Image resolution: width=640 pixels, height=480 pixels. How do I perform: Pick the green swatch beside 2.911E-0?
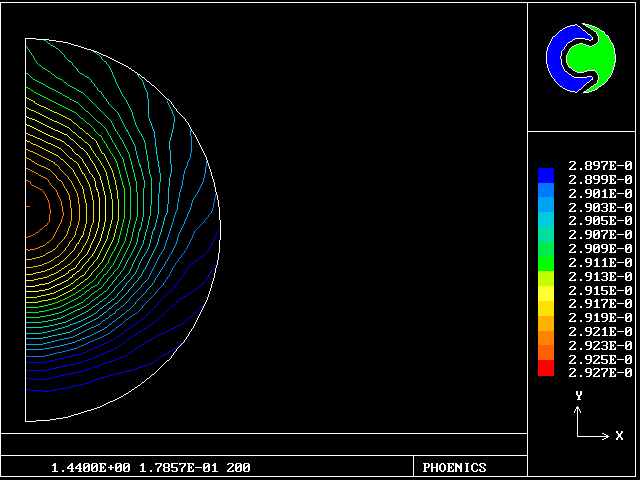pos(545,262)
